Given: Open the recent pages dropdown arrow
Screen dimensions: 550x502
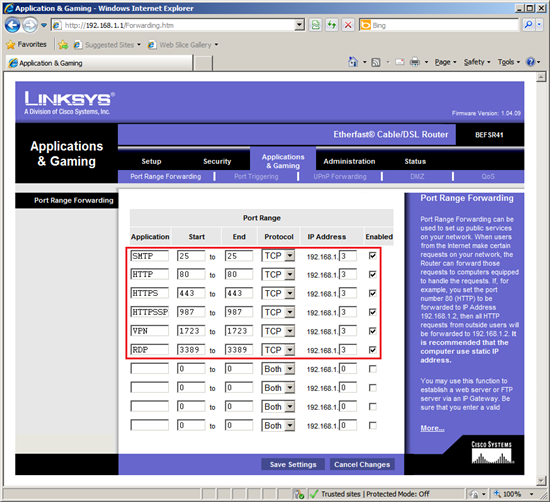Looking at the screenshot, I should coord(44,25).
